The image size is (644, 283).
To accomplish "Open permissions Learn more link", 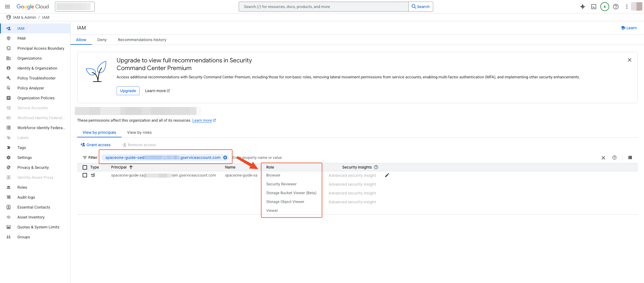I will pos(204,120).
